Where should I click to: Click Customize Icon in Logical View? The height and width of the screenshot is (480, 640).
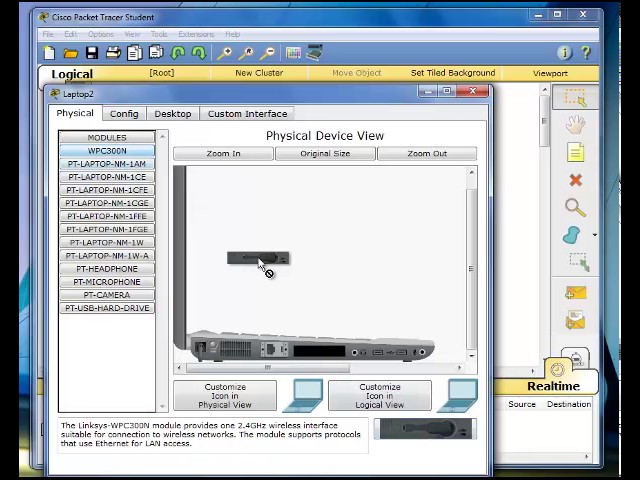380,396
